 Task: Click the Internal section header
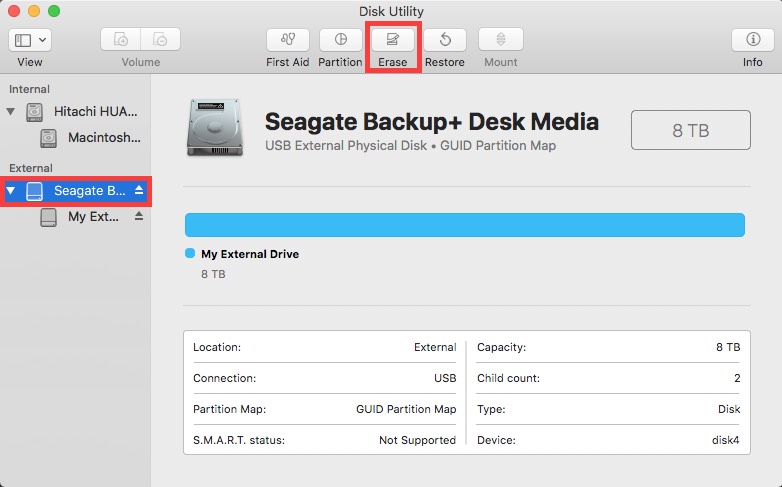click(29, 89)
